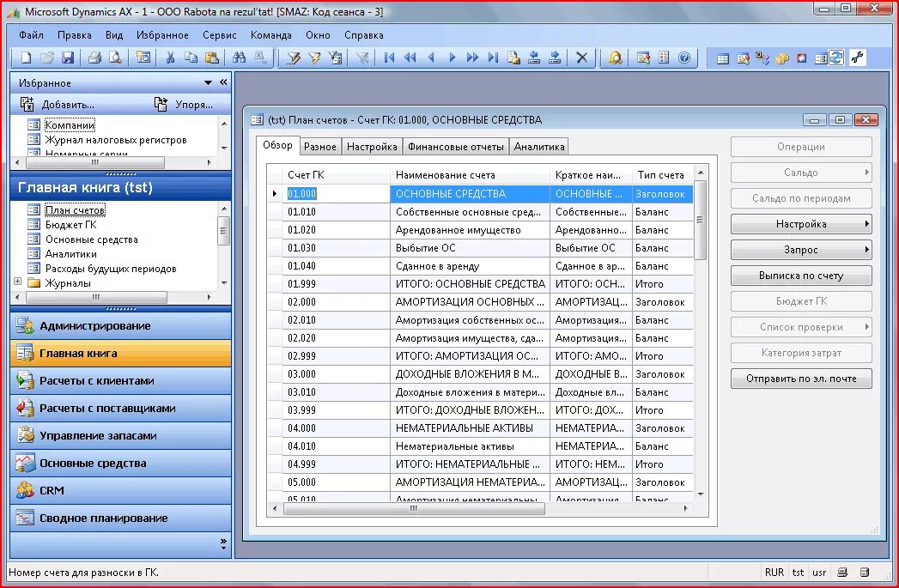899x588 pixels.
Task: Collapse the navigation pane with double chevron
Action: pos(223,82)
